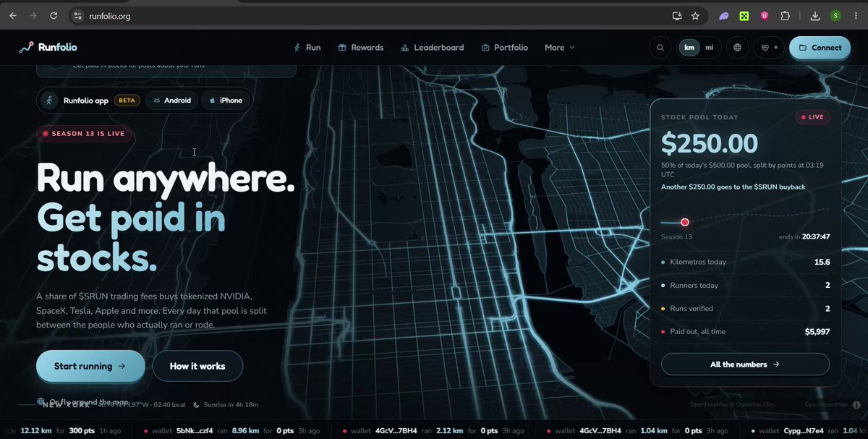
Task: Switch distance units to mi
Action: (x=709, y=48)
